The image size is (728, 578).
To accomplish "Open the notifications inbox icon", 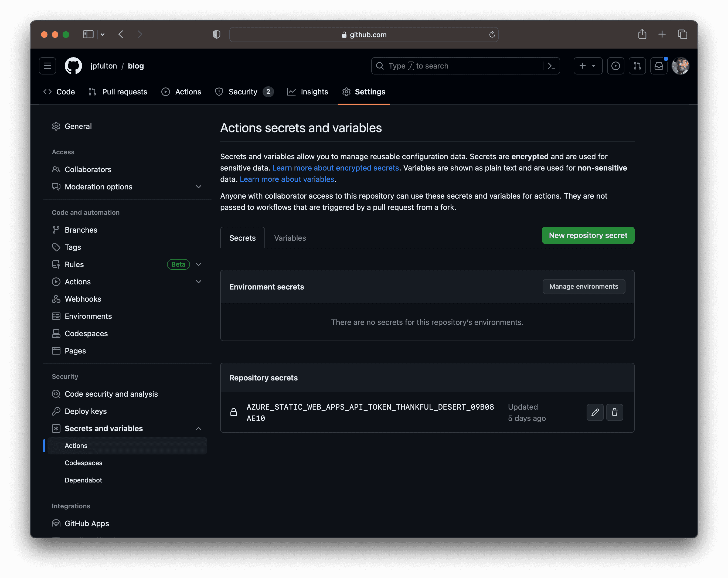I will pyautogui.click(x=659, y=66).
